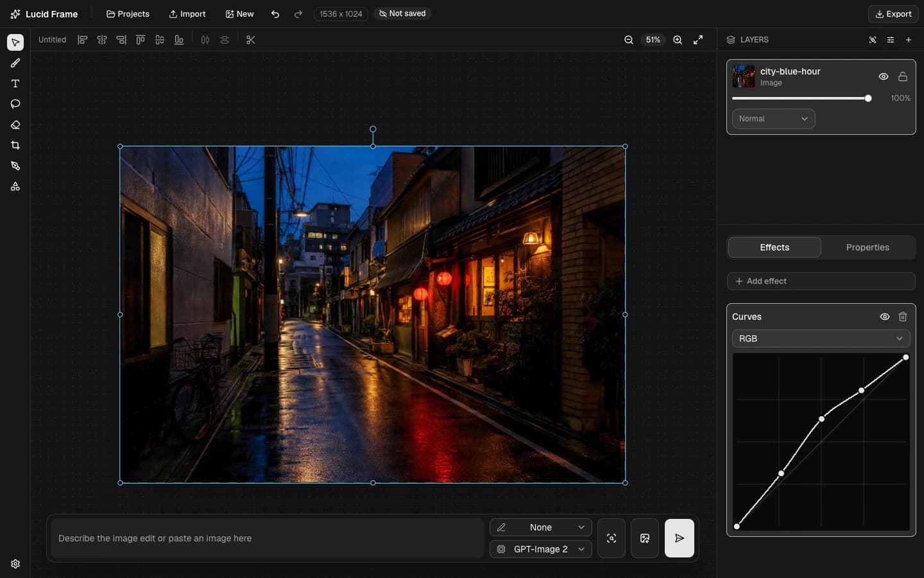924x578 pixels.
Task: Open the settings gear
Action: (x=15, y=564)
